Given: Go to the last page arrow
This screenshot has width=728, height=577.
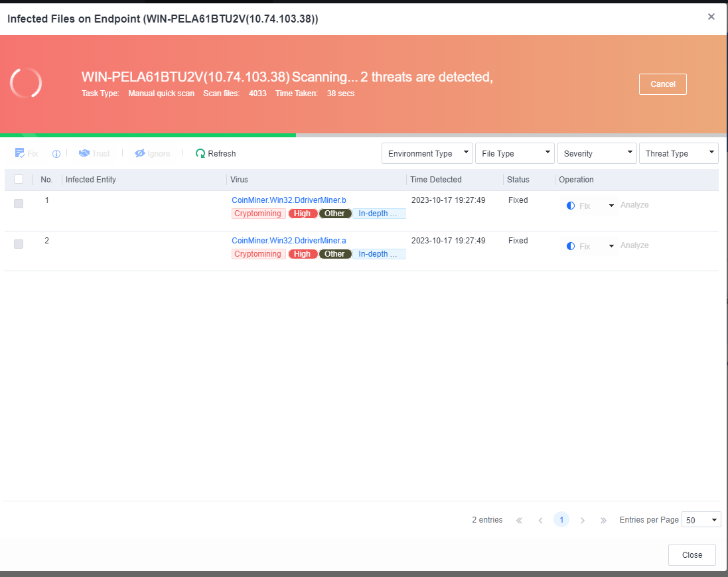Looking at the screenshot, I should [603, 520].
